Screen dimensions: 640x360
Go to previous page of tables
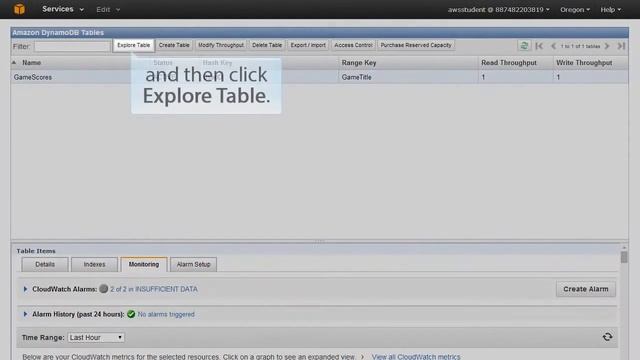click(x=553, y=46)
